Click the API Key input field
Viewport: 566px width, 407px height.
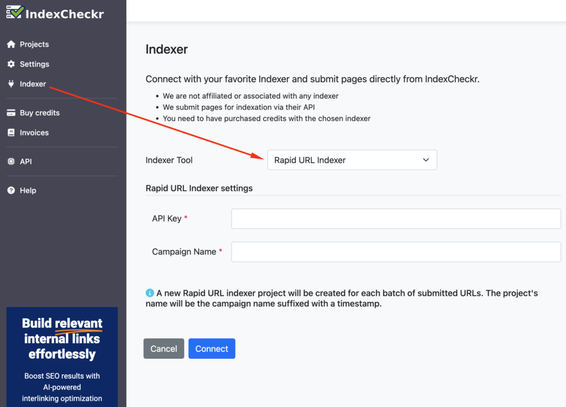tap(396, 218)
